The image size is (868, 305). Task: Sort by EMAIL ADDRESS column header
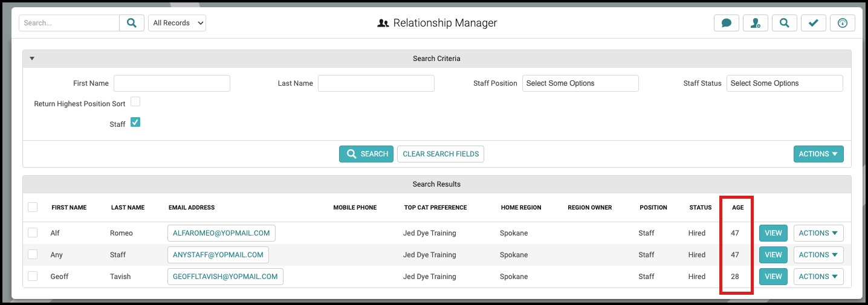pyautogui.click(x=192, y=208)
